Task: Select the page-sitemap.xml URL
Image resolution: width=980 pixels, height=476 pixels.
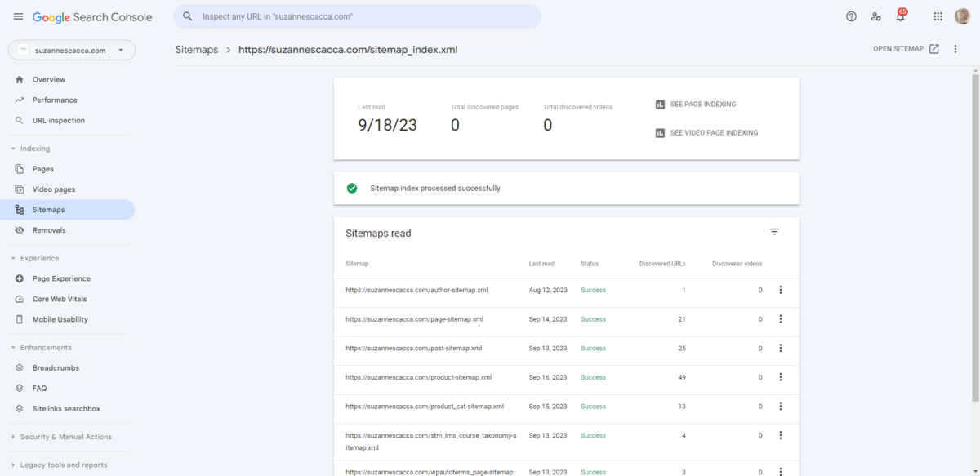Action: click(414, 319)
